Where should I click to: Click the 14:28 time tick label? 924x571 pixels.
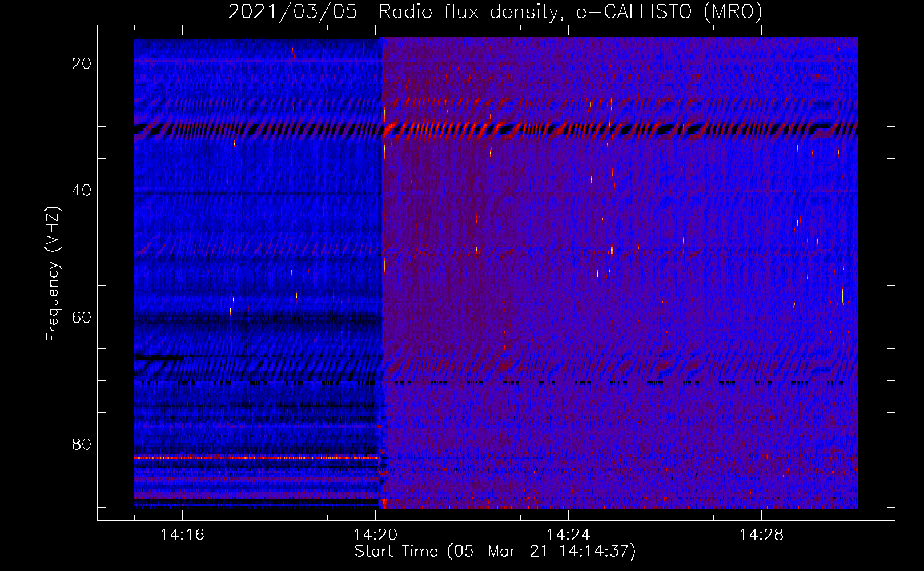[x=761, y=534]
